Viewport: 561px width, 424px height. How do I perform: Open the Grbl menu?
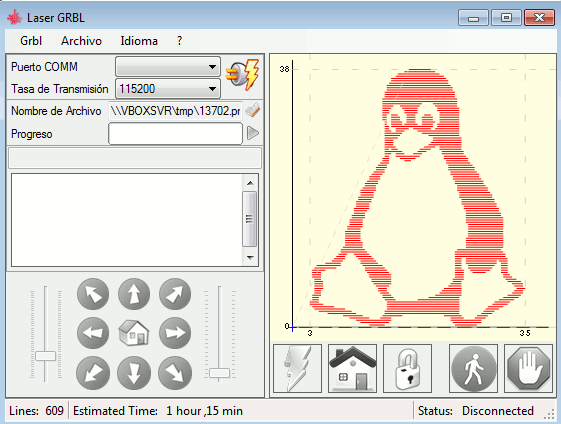31,41
